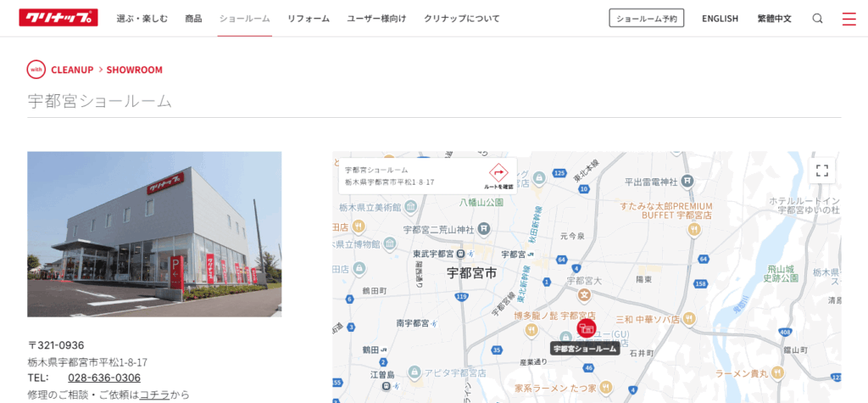Click the Cleanup logo in header
This screenshot has height=403, width=868.
[x=58, y=18]
